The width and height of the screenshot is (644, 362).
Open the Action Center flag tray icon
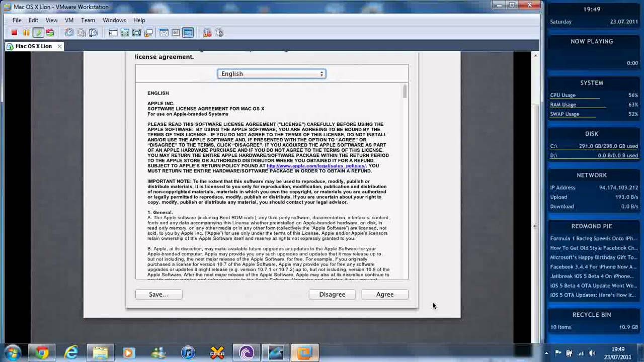tap(558, 353)
